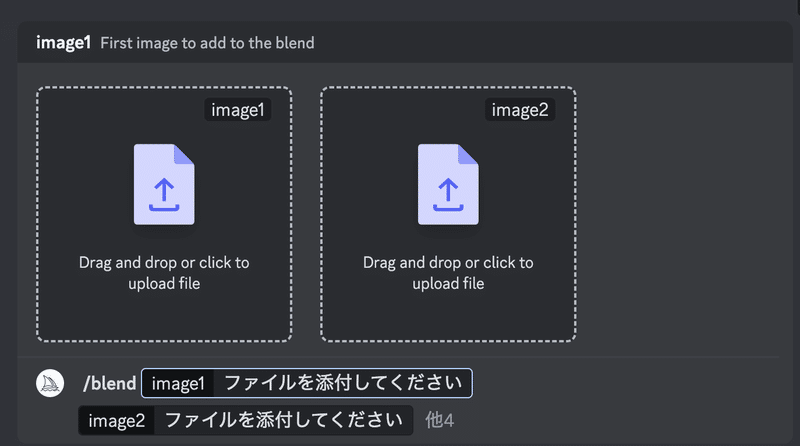Click the upload arrow icon in image2 box

[x=448, y=194]
